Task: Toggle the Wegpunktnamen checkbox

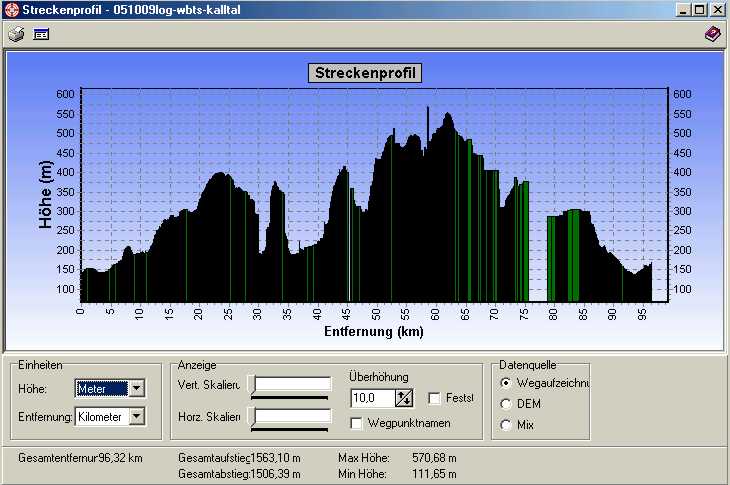Action: [358, 423]
